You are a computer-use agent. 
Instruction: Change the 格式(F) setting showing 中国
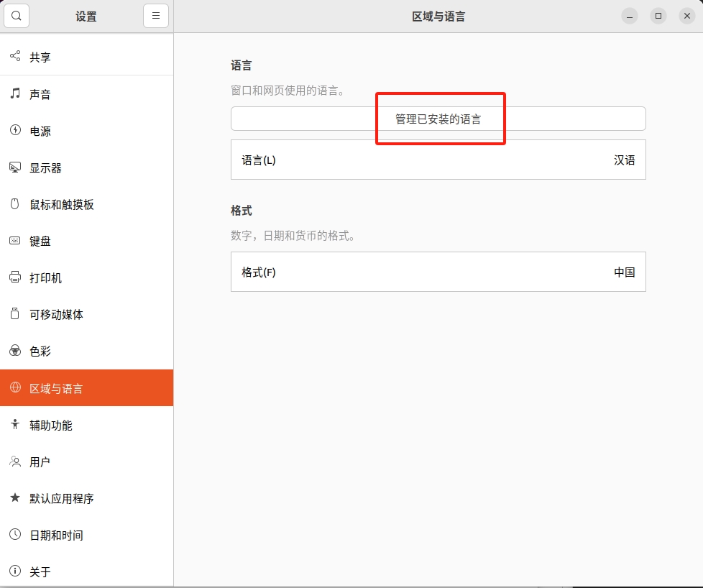pyautogui.click(x=438, y=272)
